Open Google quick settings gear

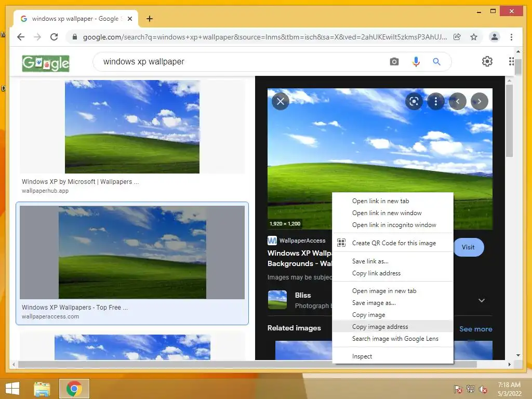pyautogui.click(x=487, y=61)
